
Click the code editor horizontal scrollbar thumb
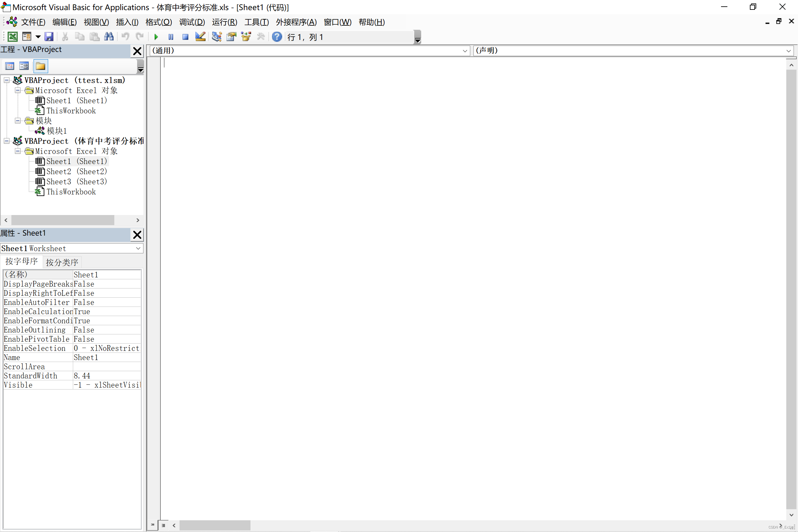coord(215,525)
